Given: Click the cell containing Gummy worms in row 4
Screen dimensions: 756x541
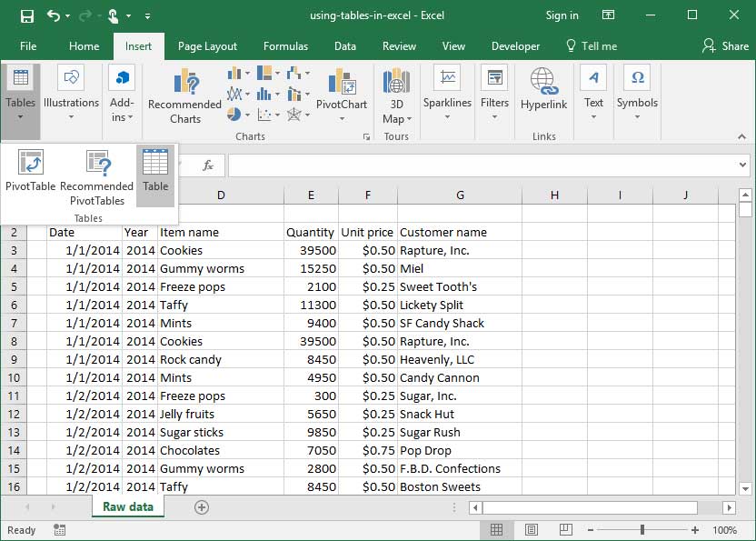Looking at the screenshot, I should [x=222, y=268].
